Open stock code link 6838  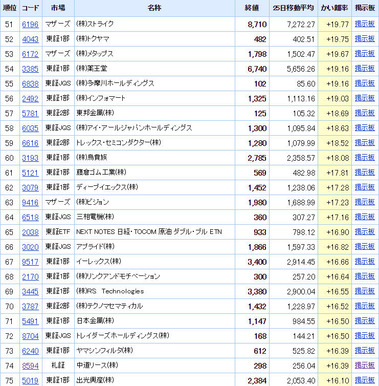[x=30, y=84]
